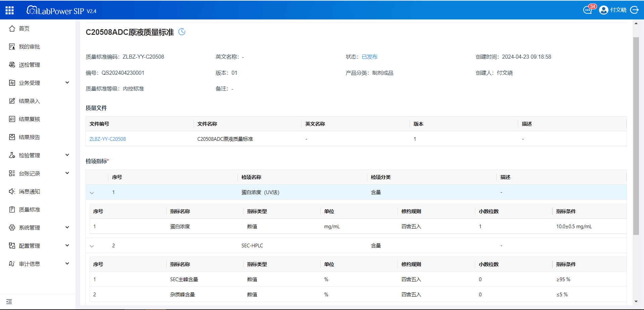Click the 杂质峰含量 indicator name

click(x=182, y=295)
